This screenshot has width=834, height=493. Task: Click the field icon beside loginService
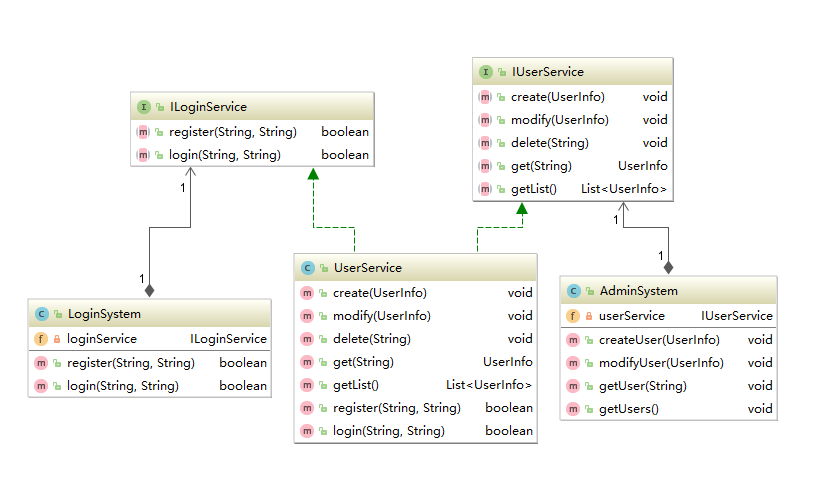40,339
